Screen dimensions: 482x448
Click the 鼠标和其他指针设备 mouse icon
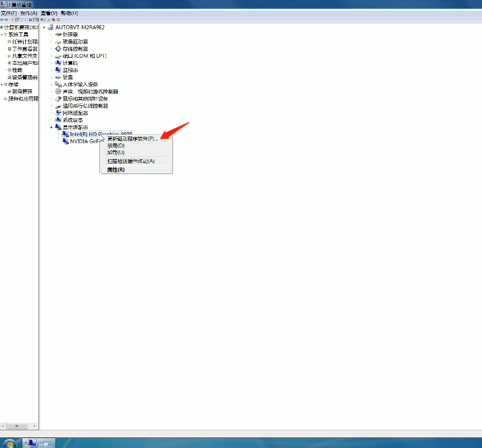pyautogui.click(x=58, y=99)
